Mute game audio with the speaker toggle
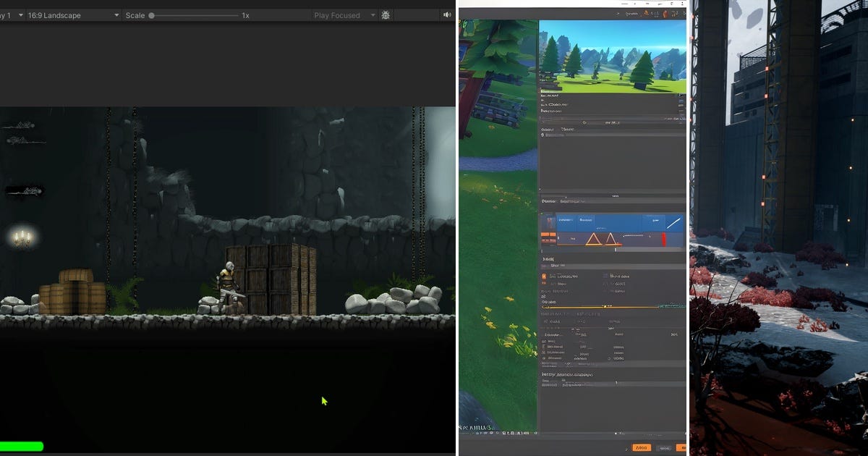This screenshot has width=868, height=456. click(448, 15)
